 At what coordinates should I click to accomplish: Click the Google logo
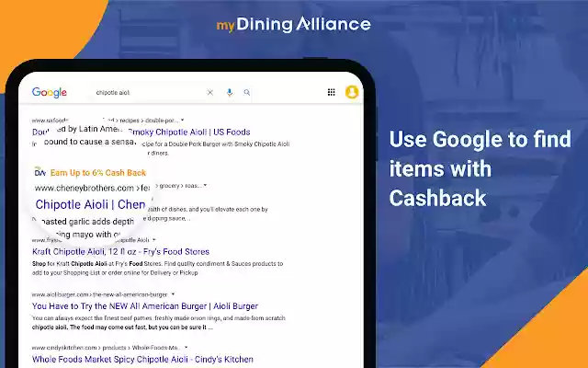point(50,92)
